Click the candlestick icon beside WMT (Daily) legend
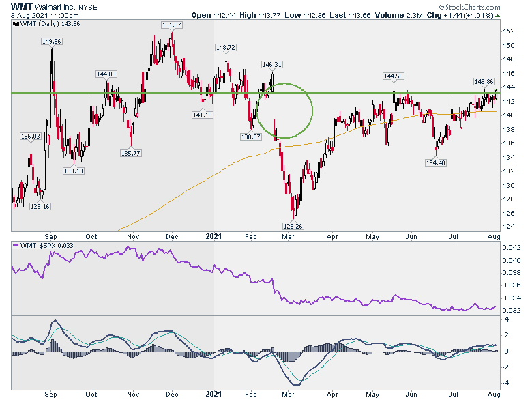 [x=16, y=24]
